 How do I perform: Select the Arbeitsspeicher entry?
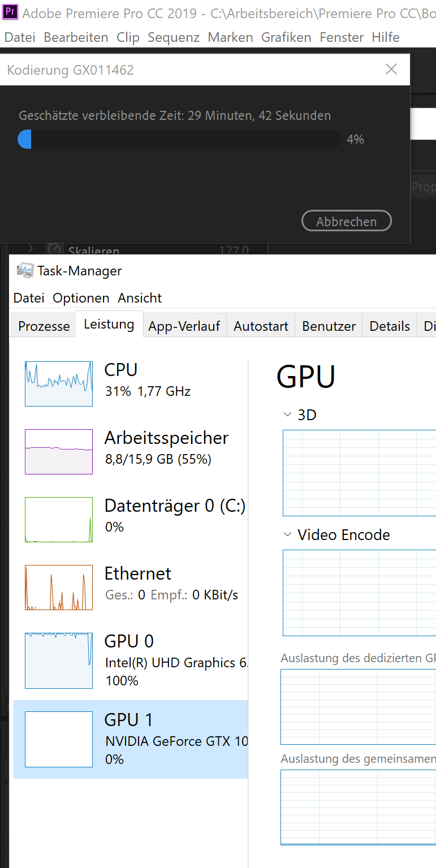pyautogui.click(x=131, y=451)
